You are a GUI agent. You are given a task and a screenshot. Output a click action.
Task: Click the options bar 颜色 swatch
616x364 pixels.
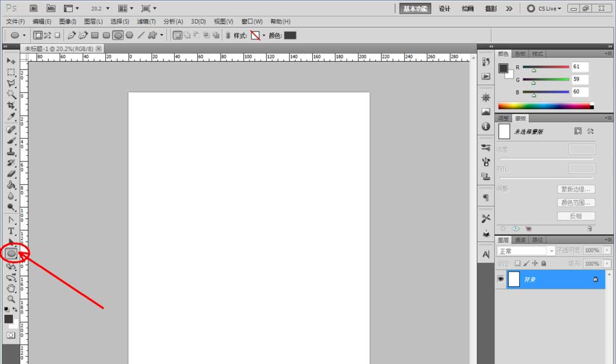(x=290, y=35)
